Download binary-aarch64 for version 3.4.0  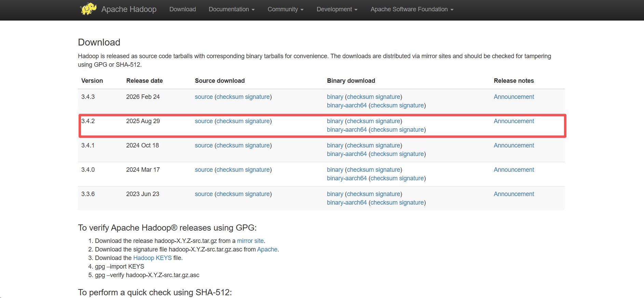click(x=347, y=178)
